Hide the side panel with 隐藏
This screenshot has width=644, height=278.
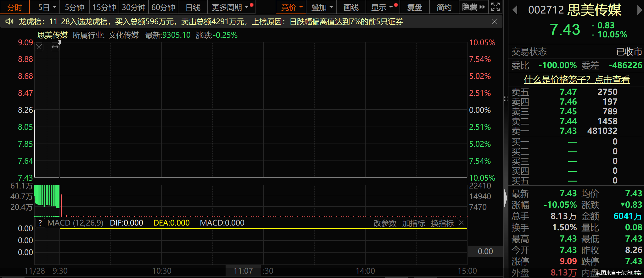[x=473, y=7]
